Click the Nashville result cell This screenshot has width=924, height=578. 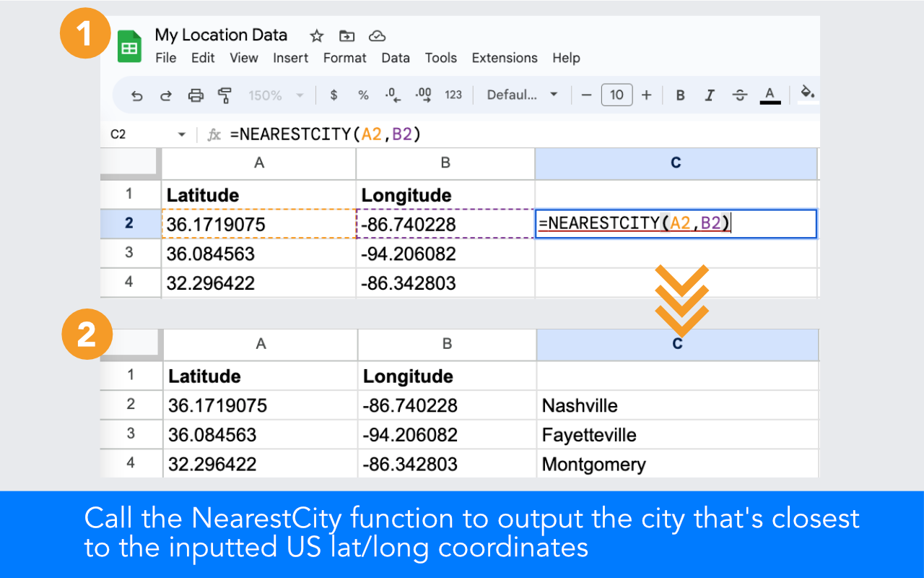click(x=678, y=405)
